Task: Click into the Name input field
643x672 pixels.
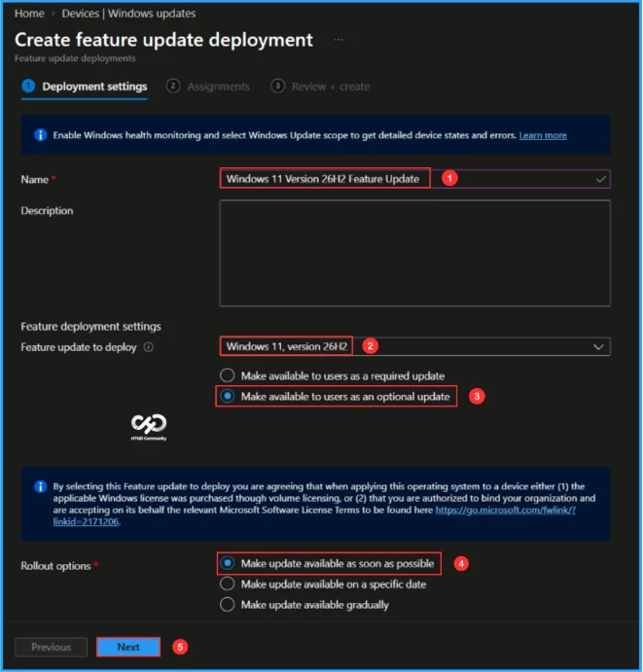Action: pos(415,179)
